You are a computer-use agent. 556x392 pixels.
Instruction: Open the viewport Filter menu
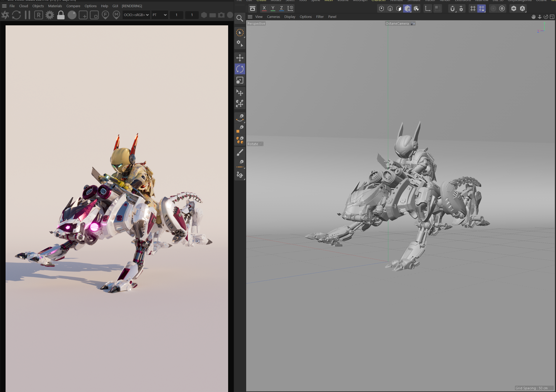[x=320, y=17]
